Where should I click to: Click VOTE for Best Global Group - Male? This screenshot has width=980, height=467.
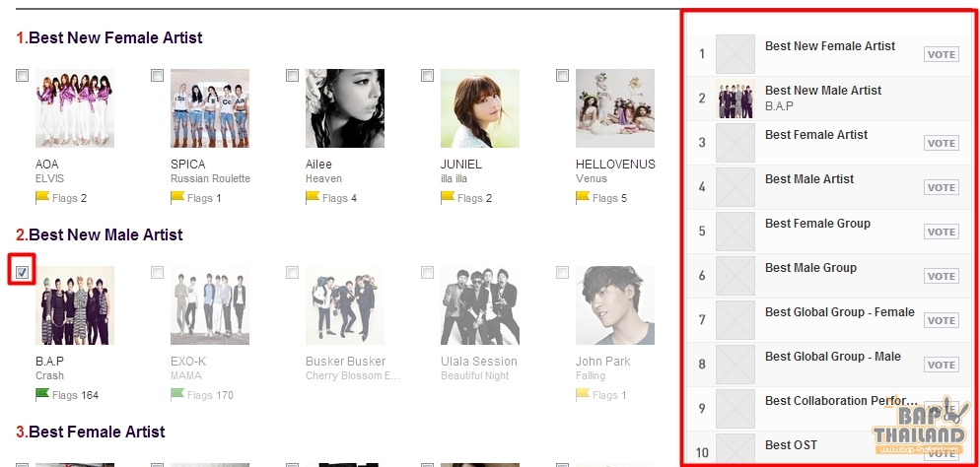[x=942, y=365]
